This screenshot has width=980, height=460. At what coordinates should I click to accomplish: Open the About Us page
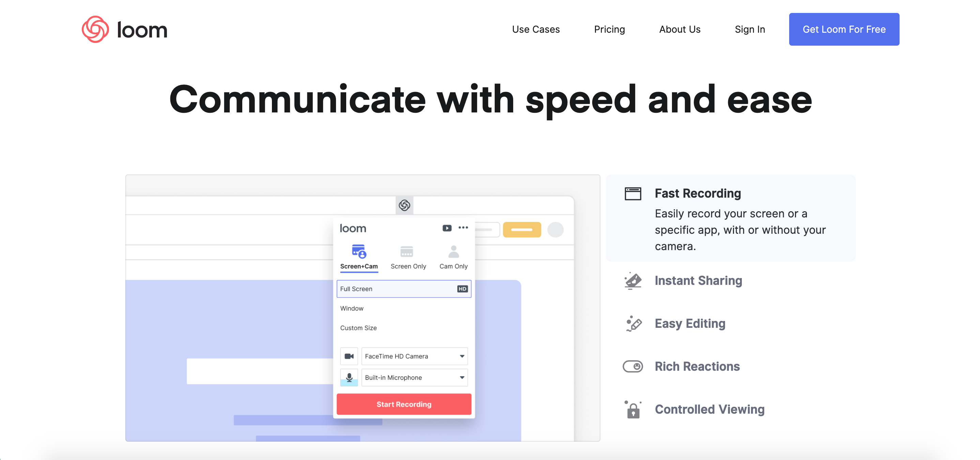(x=679, y=29)
